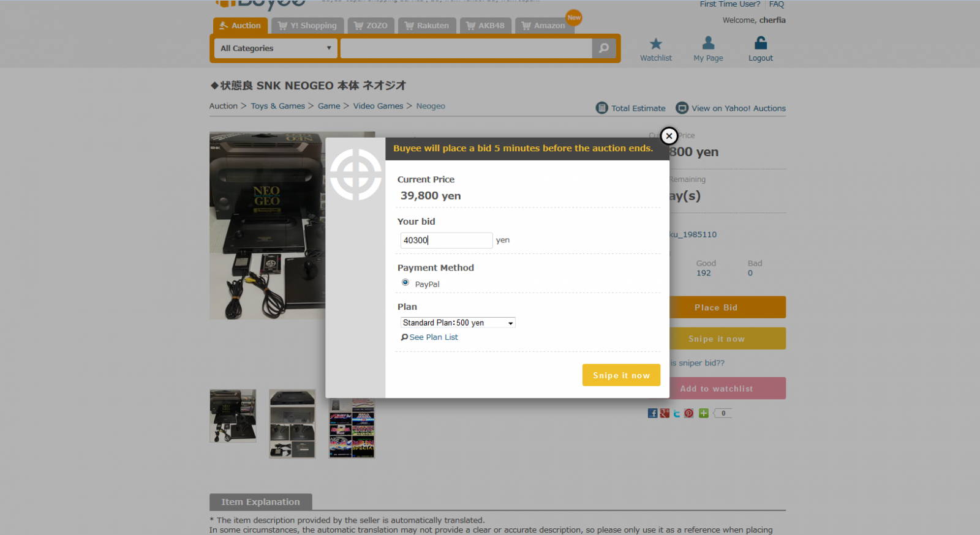This screenshot has height=535, width=980.
Task: Open My Page user icon
Action: coord(708,43)
